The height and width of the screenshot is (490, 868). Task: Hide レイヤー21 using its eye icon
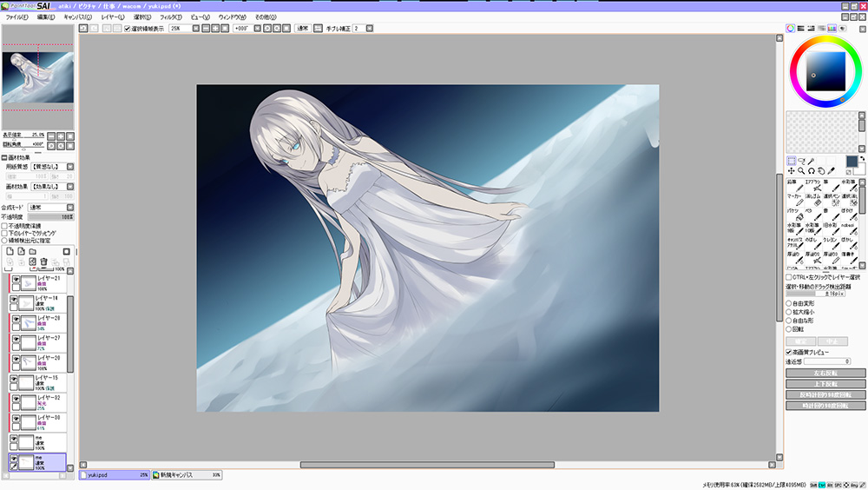(x=16, y=281)
